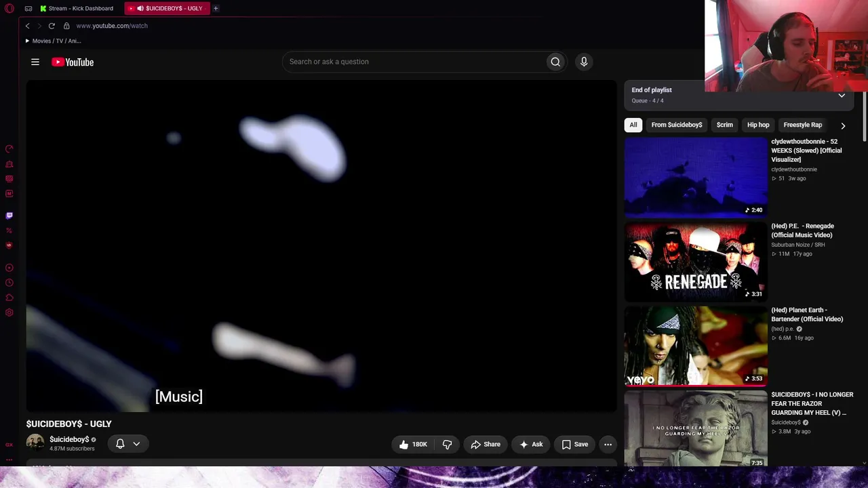Toggle the notification bell for $uicideboy$
The height and width of the screenshot is (488, 868).
(120, 444)
